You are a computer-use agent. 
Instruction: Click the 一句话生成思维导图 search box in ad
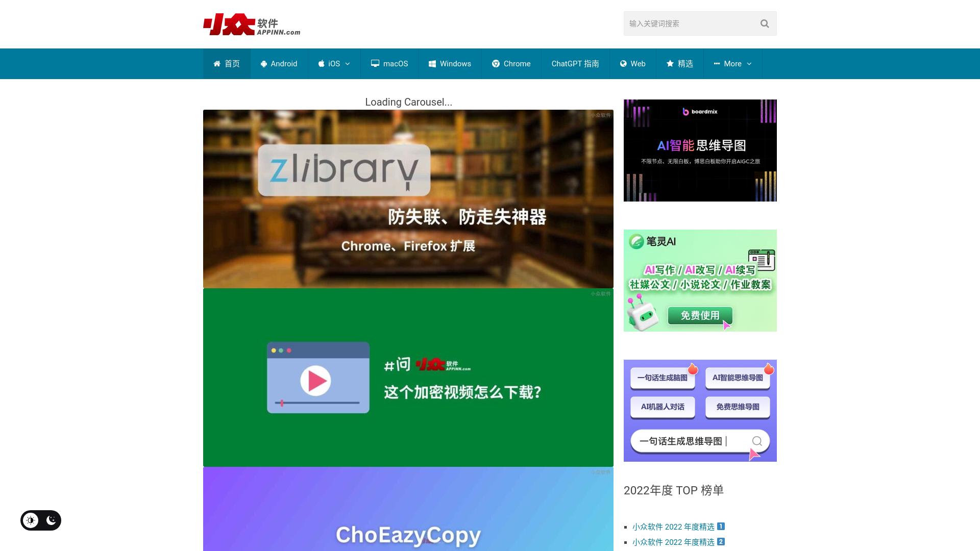pos(700,441)
